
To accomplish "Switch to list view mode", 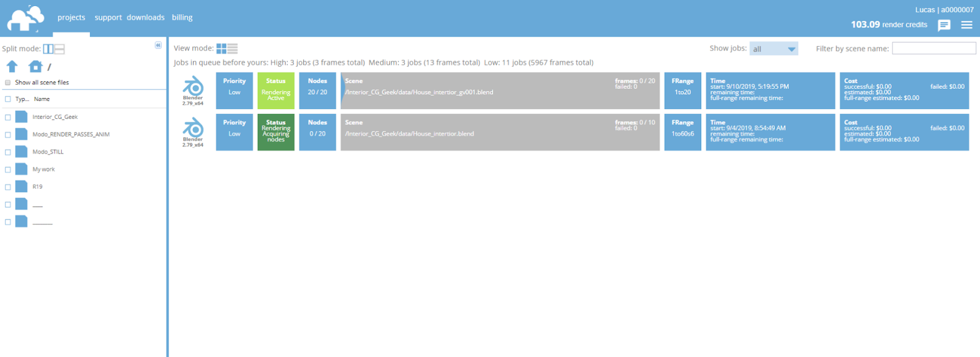I will [x=232, y=48].
